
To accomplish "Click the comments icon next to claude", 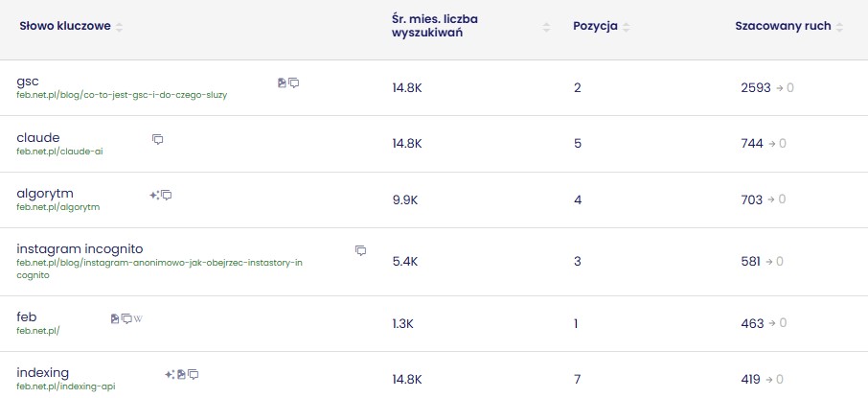I will click(158, 139).
